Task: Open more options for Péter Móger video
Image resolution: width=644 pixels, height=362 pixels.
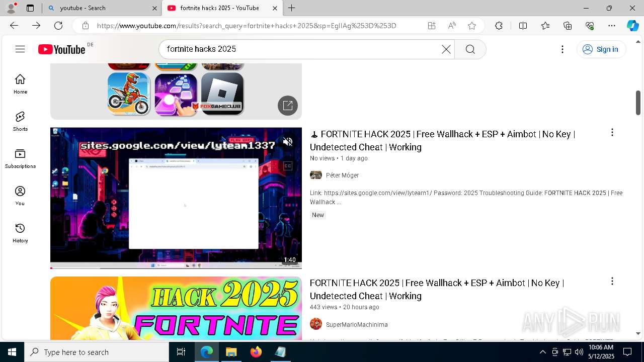Action: coord(612,133)
